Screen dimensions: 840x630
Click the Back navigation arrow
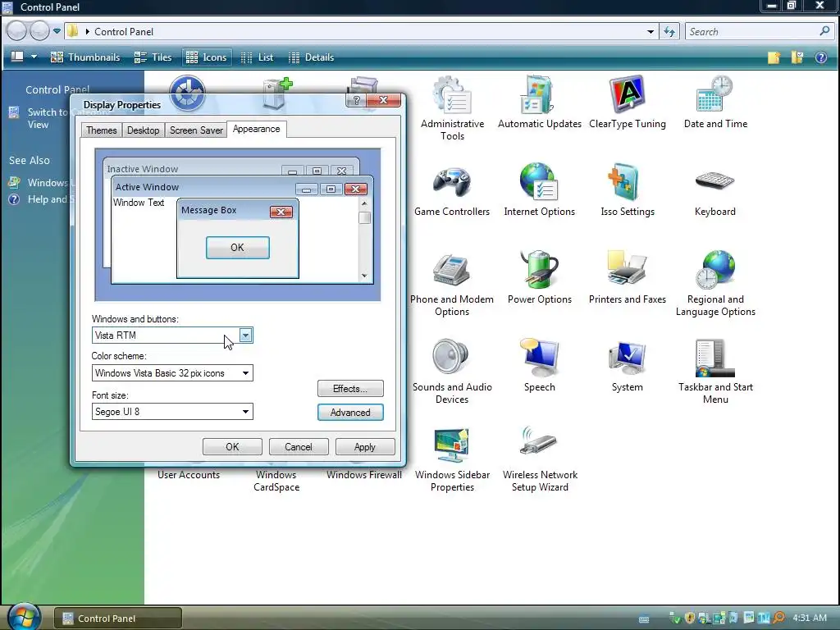[x=16, y=31]
